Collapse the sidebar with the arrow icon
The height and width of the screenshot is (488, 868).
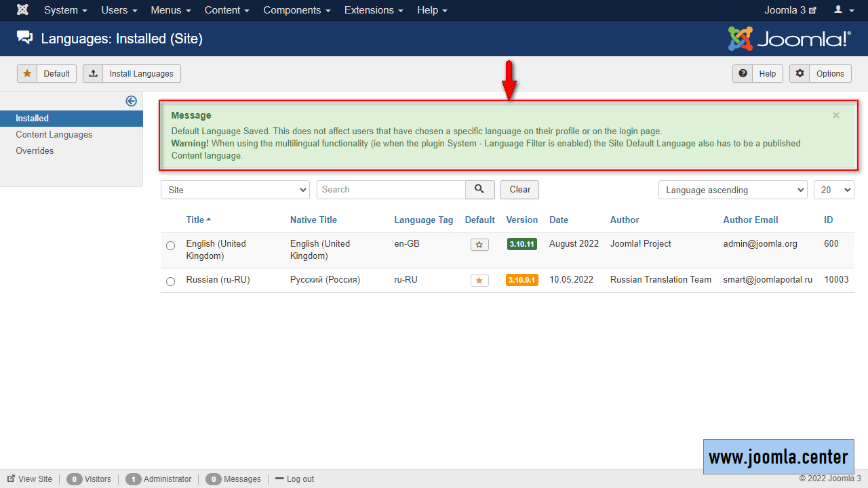[132, 101]
